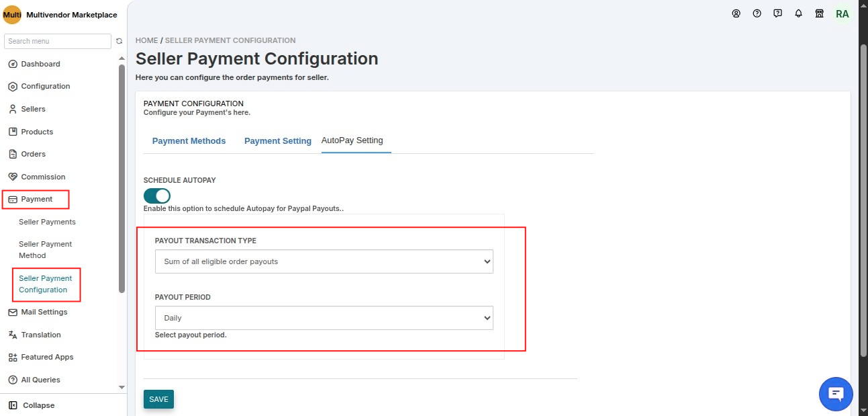
Task: Open the blue live chat bubble
Action: click(x=836, y=394)
